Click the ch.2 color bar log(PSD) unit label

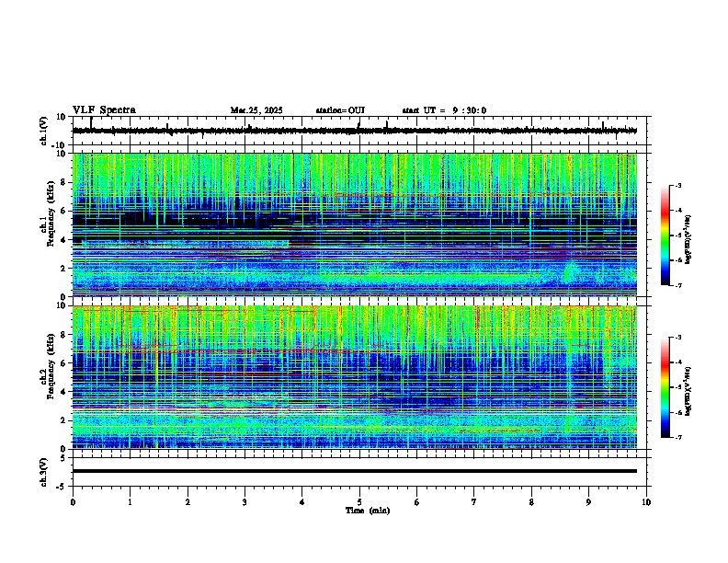pos(688,392)
